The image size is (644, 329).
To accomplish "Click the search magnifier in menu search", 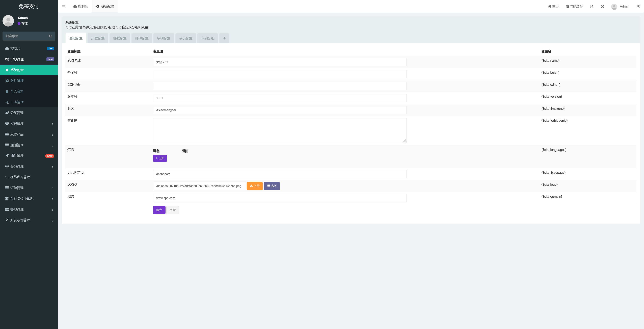I will [50, 36].
